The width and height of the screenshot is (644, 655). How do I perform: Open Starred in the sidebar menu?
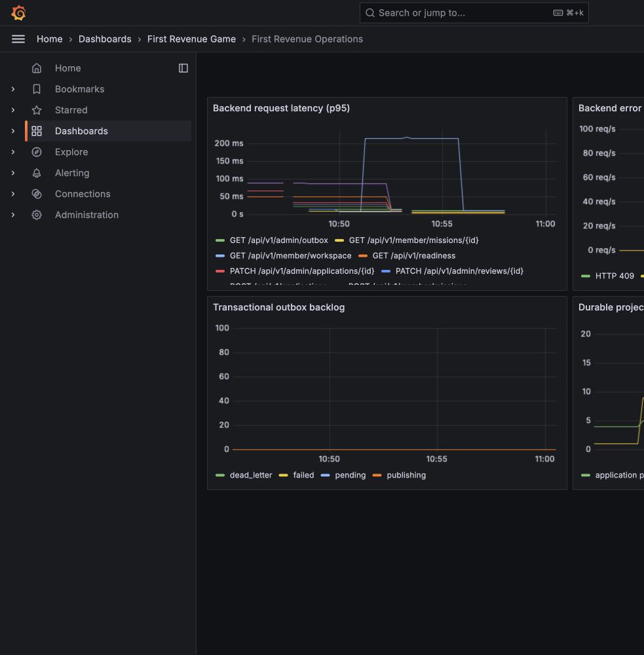[x=71, y=110]
